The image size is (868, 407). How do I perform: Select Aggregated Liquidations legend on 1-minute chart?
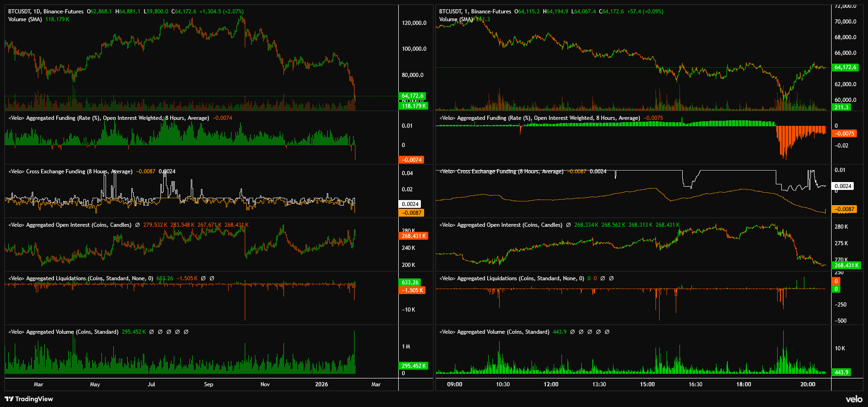(511, 278)
